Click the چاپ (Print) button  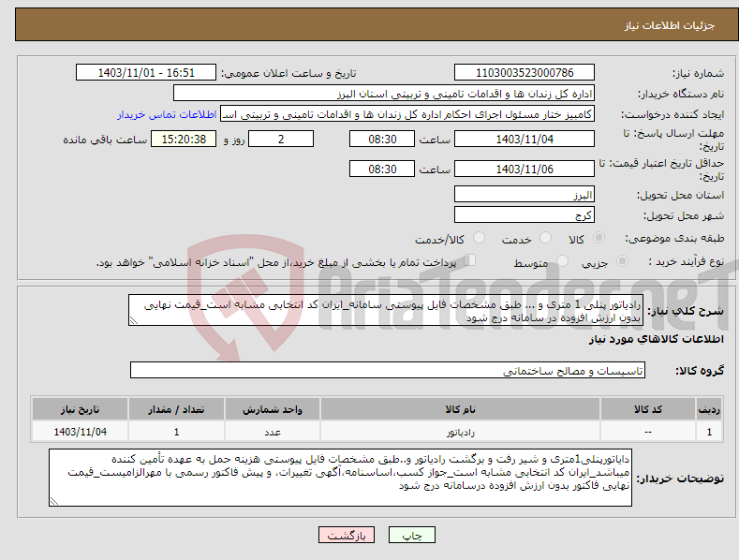click(x=411, y=535)
